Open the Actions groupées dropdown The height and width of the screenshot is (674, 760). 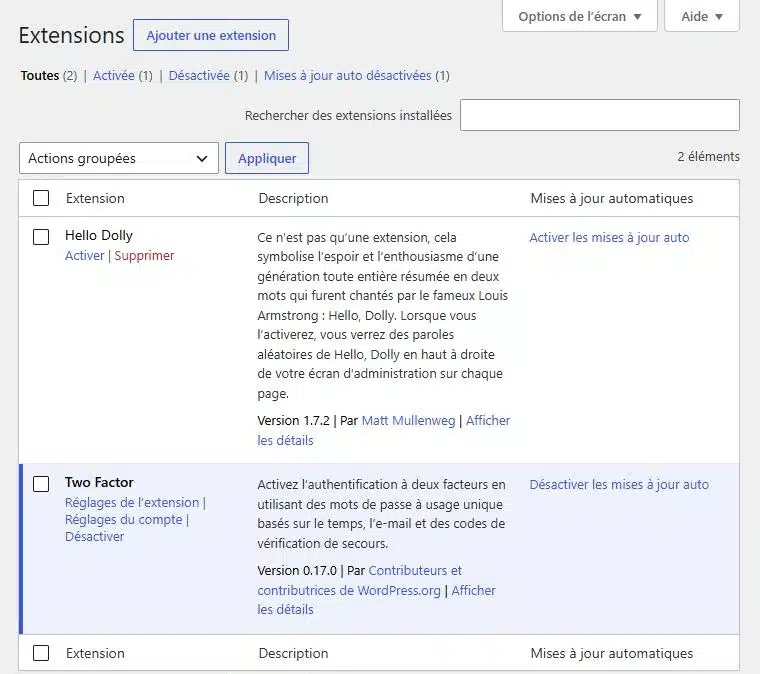(119, 158)
